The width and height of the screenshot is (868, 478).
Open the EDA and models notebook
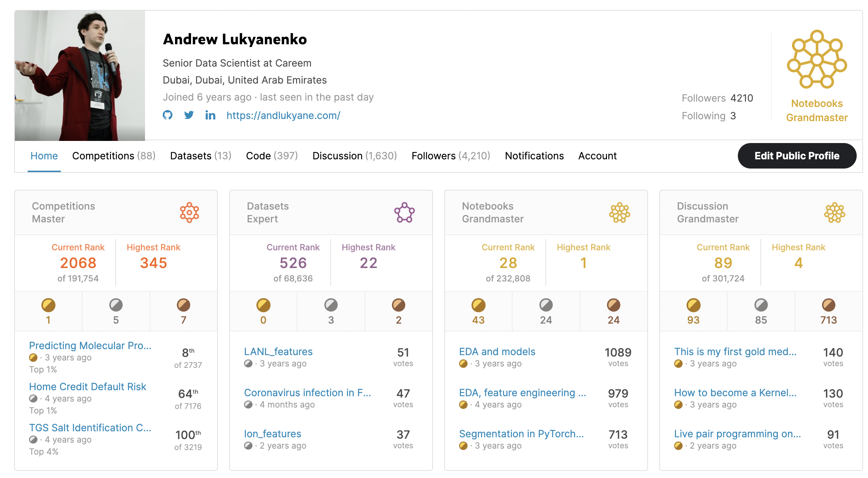497,352
